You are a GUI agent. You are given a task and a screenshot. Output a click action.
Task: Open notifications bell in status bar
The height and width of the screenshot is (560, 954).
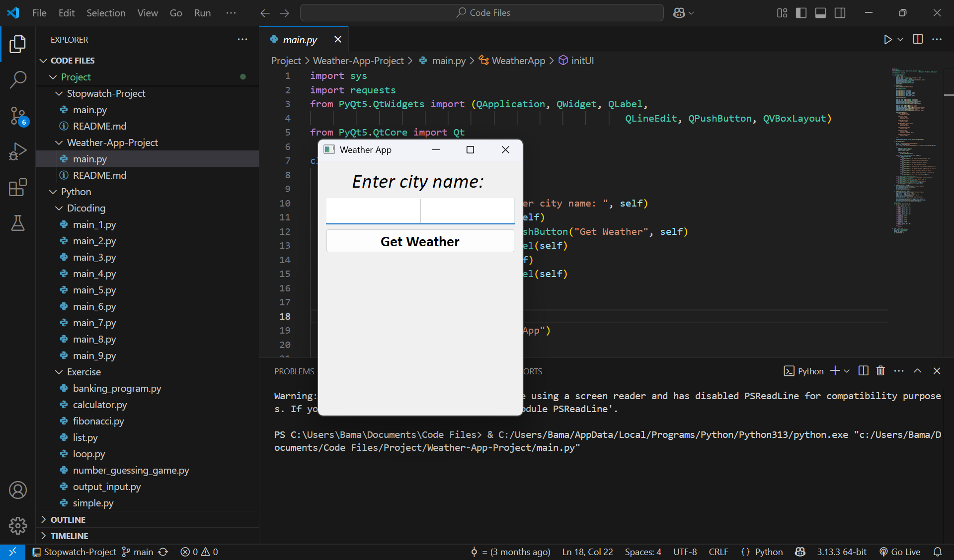[938, 552]
